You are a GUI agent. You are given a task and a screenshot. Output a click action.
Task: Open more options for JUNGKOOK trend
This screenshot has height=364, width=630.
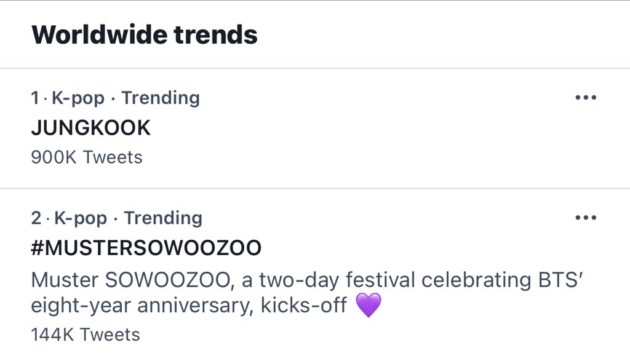(x=585, y=98)
